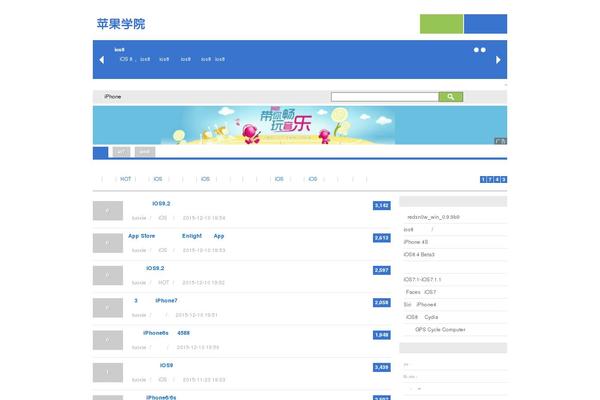
Task: Open the iPhone 4S sidebar link
Action: [x=416, y=242]
